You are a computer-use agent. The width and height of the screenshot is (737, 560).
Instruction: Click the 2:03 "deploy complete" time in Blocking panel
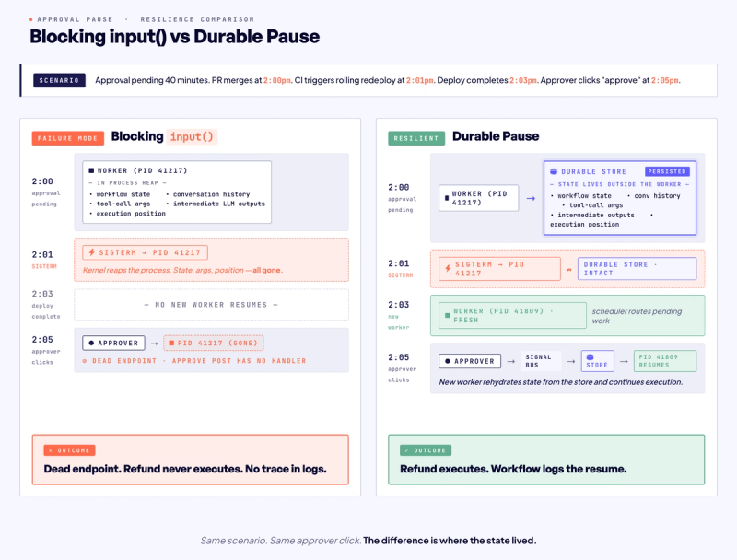click(x=42, y=294)
